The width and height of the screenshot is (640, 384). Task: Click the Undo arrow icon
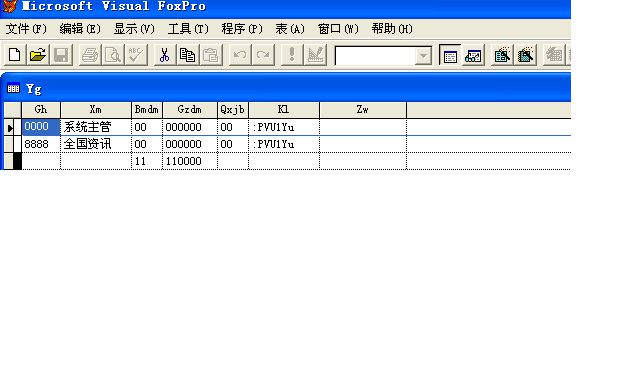coord(240,55)
